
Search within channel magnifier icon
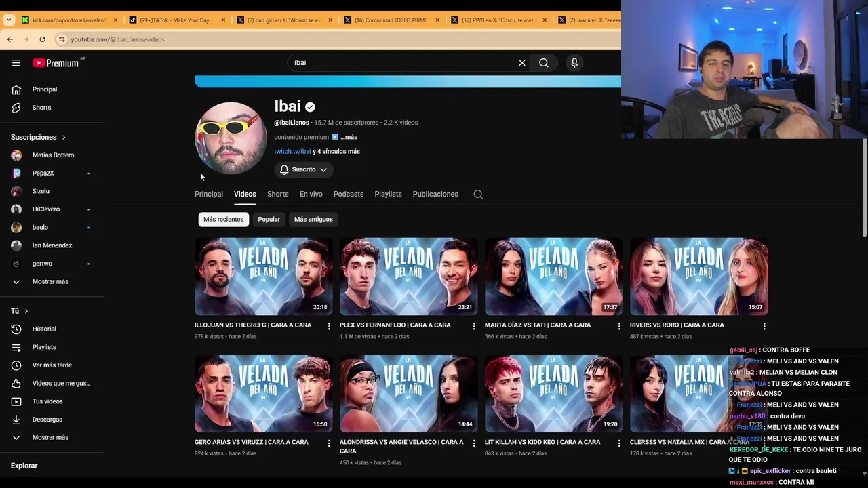pos(478,195)
